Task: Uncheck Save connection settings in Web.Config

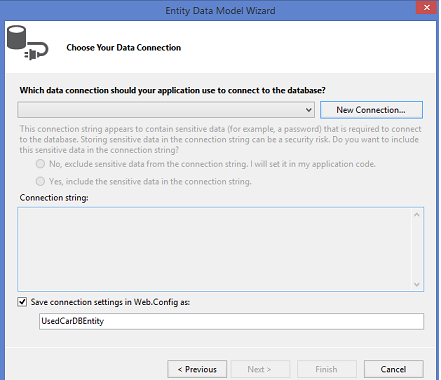Action: (22, 302)
